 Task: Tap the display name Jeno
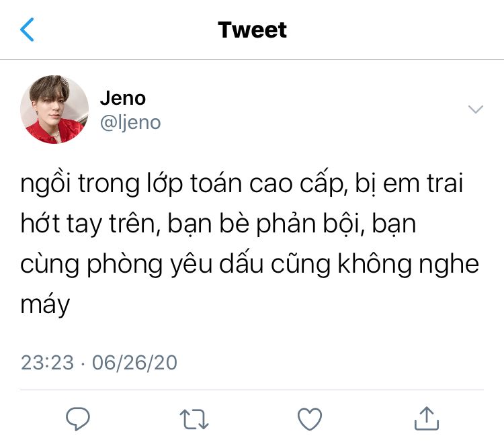pos(123,98)
